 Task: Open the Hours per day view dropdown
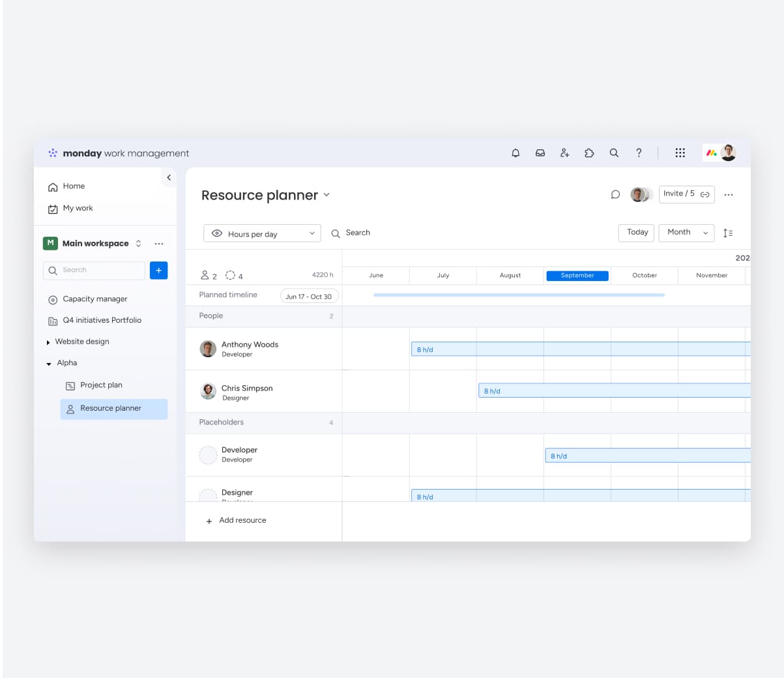261,233
